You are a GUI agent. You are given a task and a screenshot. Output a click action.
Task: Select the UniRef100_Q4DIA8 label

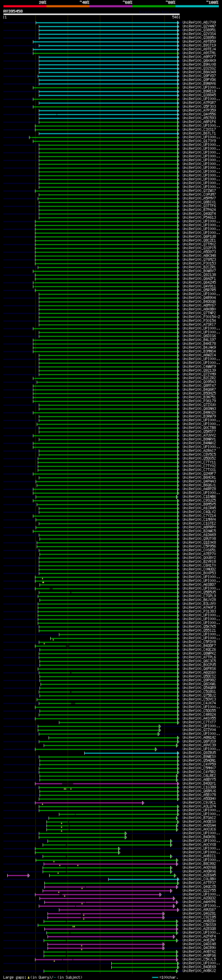pyautogui.click(x=199, y=944)
